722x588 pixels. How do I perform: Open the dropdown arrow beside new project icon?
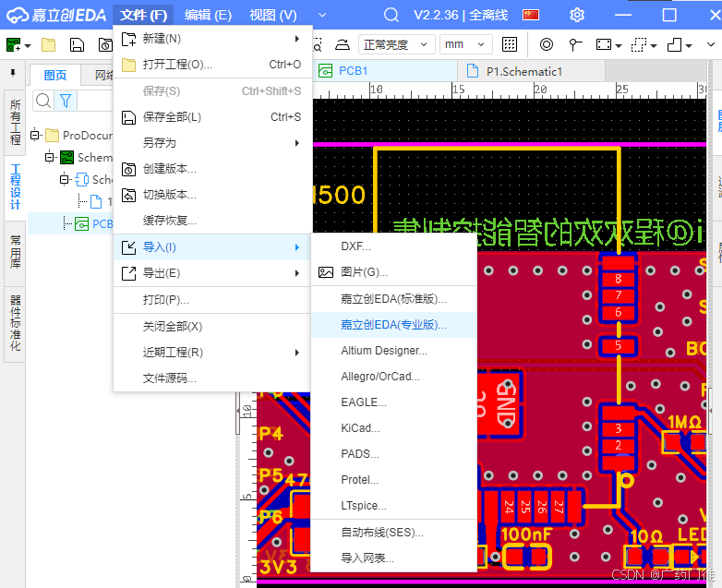[28, 45]
